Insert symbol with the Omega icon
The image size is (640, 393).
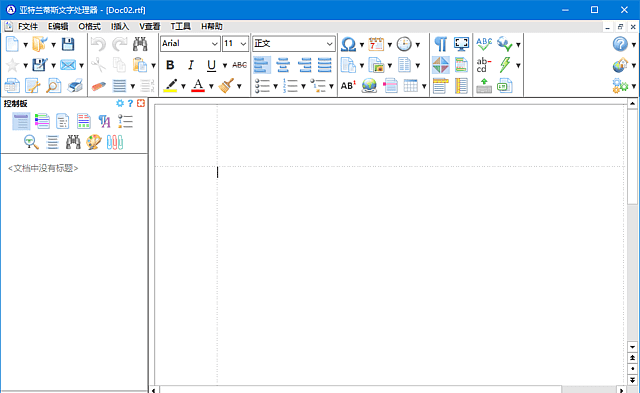(x=348, y=44)
